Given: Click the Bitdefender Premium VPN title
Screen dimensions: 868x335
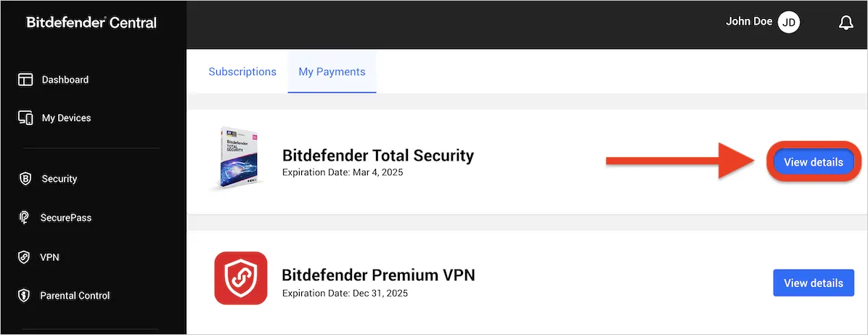Looking at the screenshot, I should tap(378, 275).
